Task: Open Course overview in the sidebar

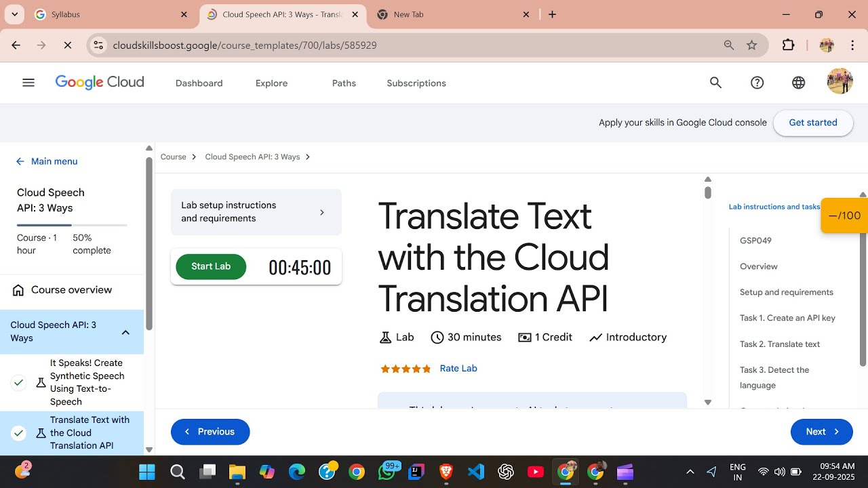Action: tap(72, 290)
